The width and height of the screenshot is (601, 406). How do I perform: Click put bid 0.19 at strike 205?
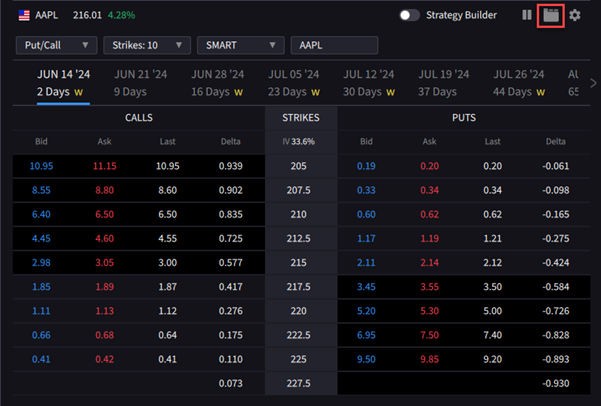point(366,166)
